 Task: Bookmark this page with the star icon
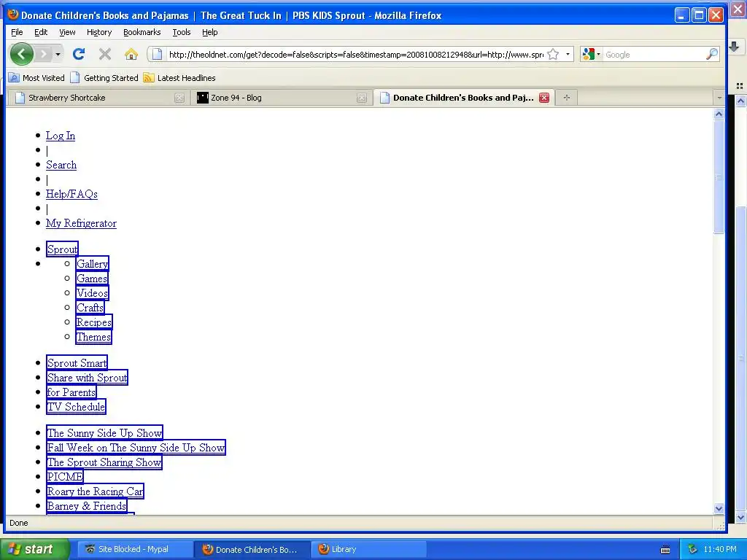(x=553, y=54)
